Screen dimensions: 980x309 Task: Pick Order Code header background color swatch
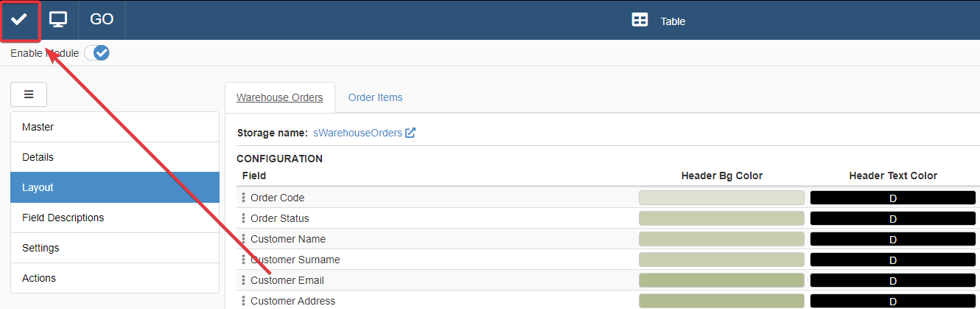(721, 198)
